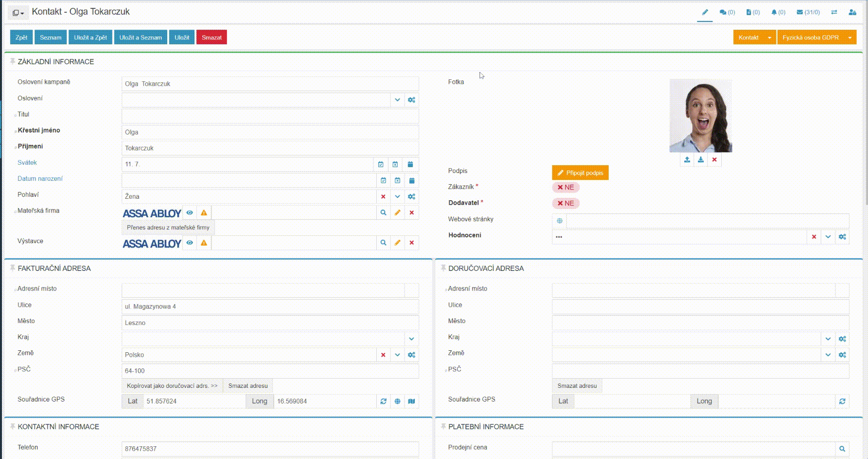This screenshot has height=459, width=868.
Task: View Mateřská firma details with eye icon
Action: click(x=190, y=213)
